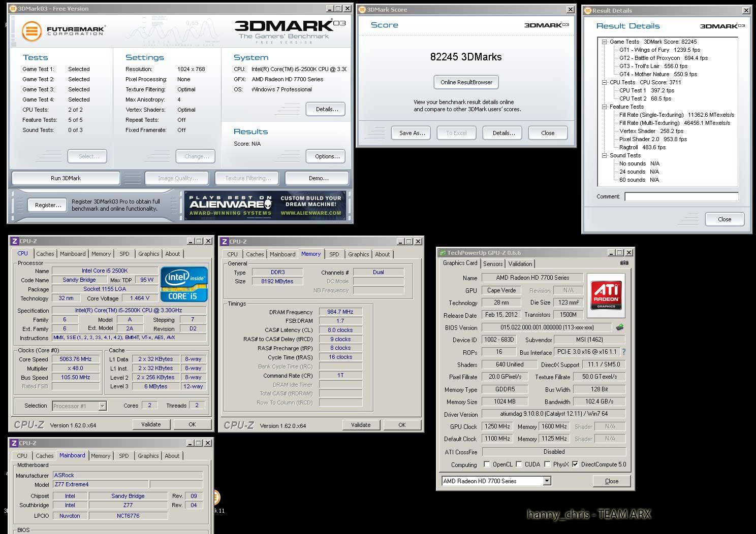Select the CPU Test 2 result row
The image size is (756, 534).
pyautogui.click(x=645, y=98)
